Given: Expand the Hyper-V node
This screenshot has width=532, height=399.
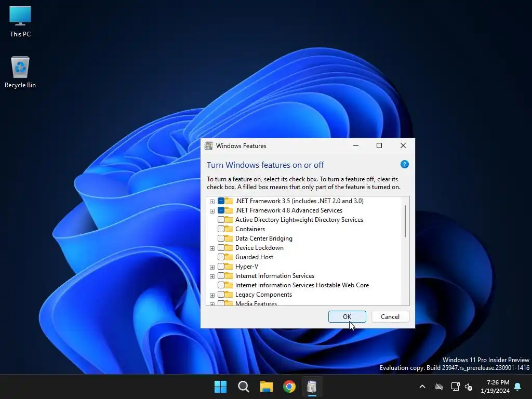Looking at the screenshot, I should point(212,267).
